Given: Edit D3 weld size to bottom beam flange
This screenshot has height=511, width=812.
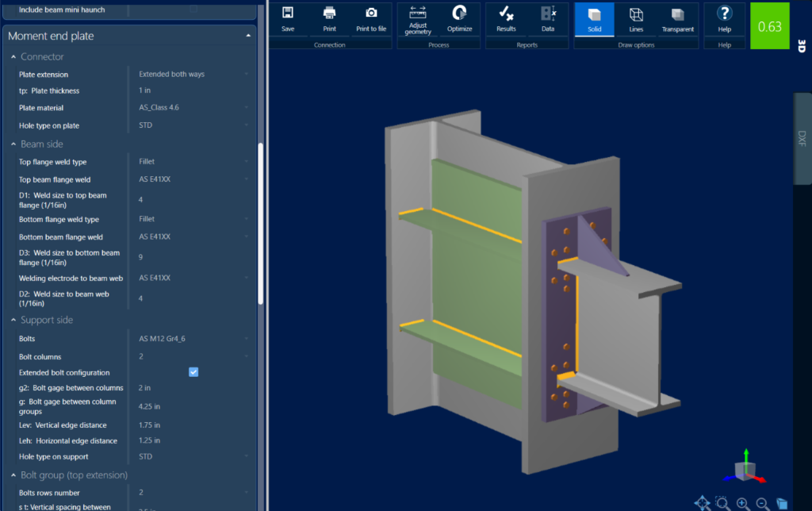Looking at the screenshot, I should pyautogui.click(x=193, y=258).
